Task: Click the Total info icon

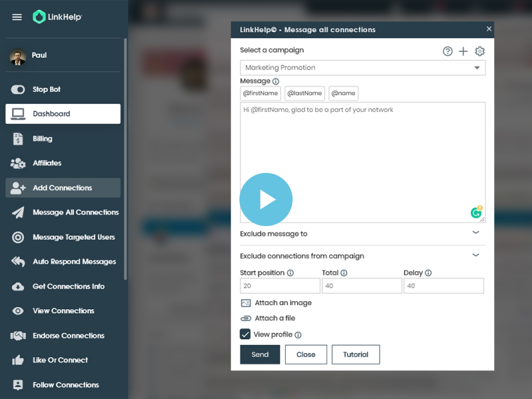Action: point(344,273)
